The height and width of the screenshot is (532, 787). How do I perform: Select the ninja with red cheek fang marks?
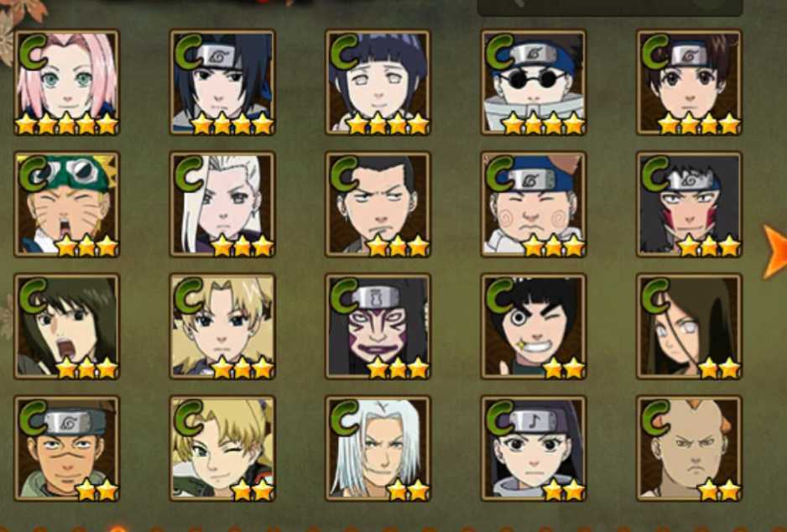689,204
